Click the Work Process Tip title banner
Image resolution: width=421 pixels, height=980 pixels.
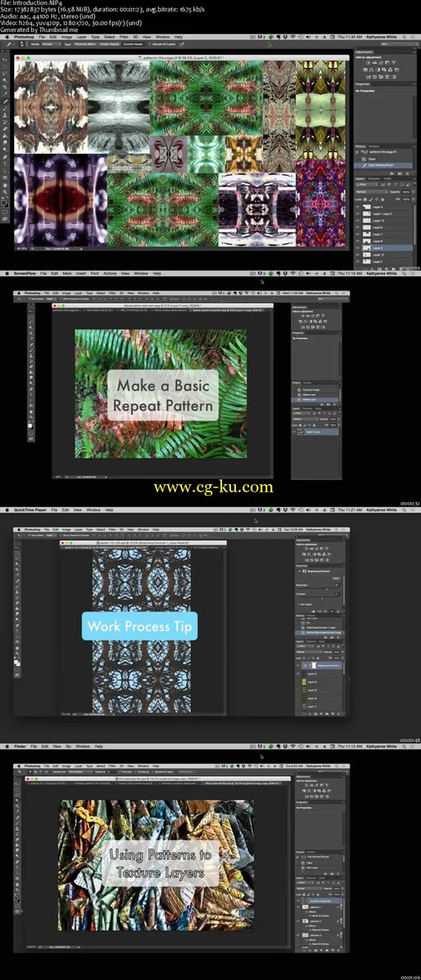(139, 626)
